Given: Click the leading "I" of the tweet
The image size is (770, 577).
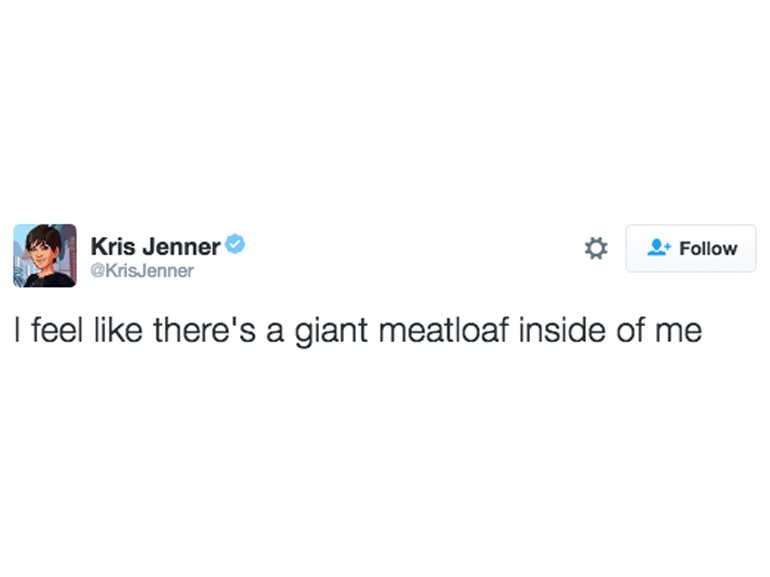Looking at the screenshot, I should point(17,330).
